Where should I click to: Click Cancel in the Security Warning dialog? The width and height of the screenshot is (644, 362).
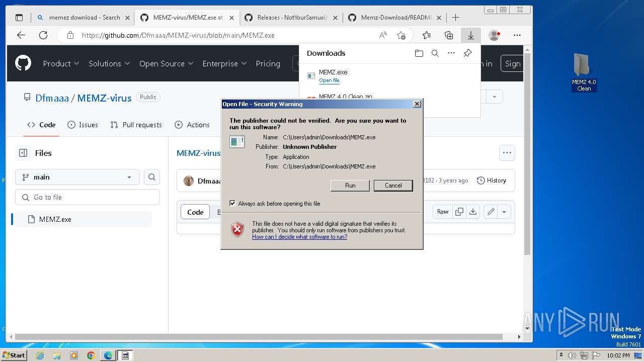393,186
